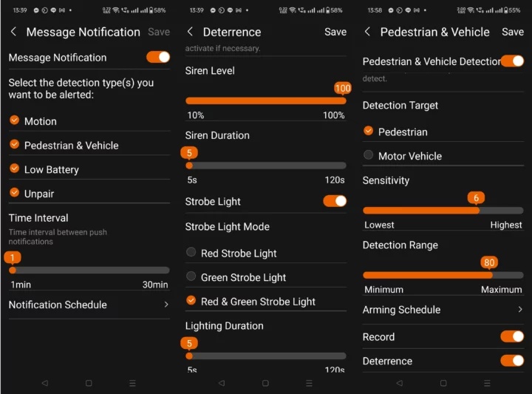532x394 pixels.
Task: Tap Android home button on Deterrence screen
Action: click(265, 384)
